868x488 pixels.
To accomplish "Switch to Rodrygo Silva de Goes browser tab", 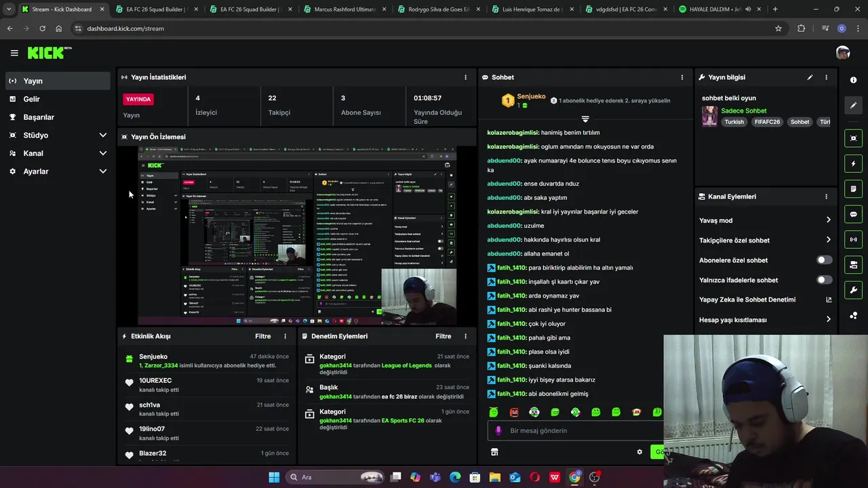I will [439, 9].
